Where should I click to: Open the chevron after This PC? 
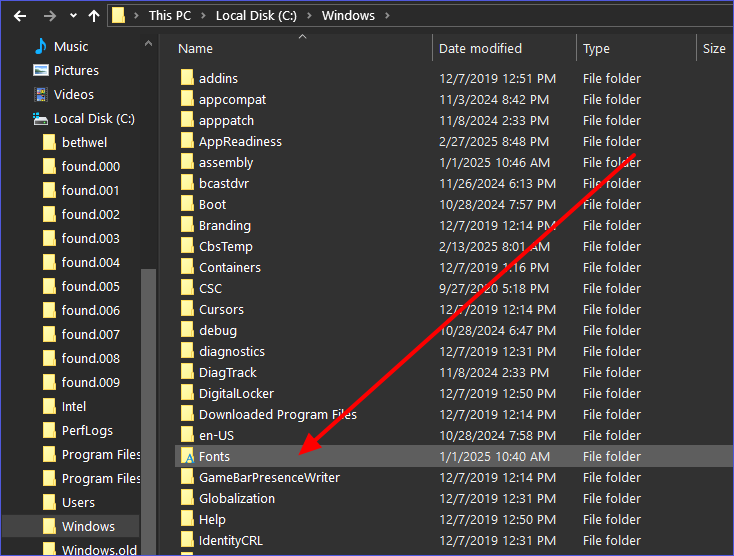204,16
